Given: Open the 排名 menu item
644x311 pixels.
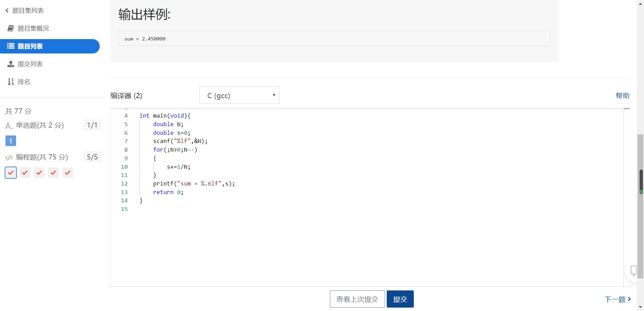Looking at the screenshot, I should click(24, 82).
